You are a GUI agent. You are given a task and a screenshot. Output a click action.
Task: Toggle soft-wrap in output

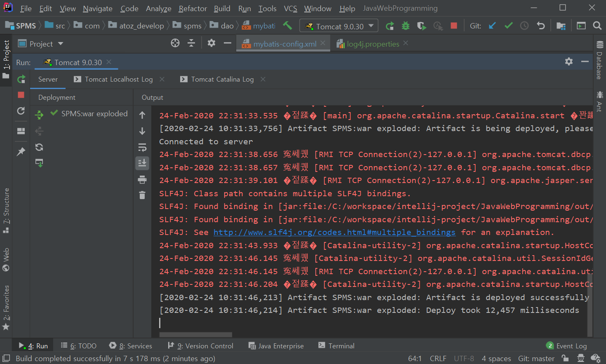click(142, 147)
